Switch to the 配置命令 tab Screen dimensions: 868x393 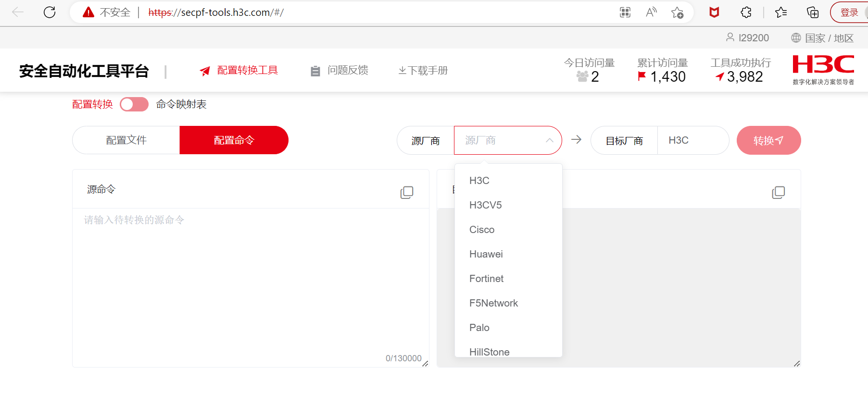tap(234, 140)
